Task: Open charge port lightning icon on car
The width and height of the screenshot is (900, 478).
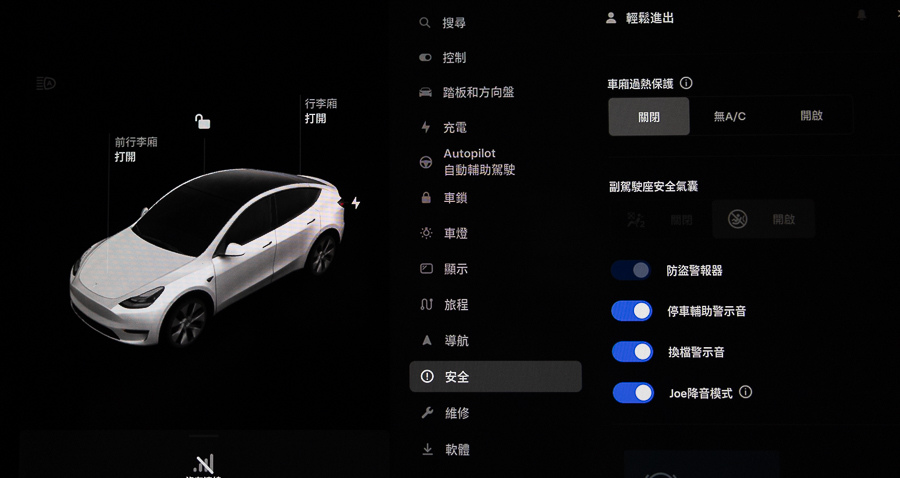Action: [x=356, y=203]
